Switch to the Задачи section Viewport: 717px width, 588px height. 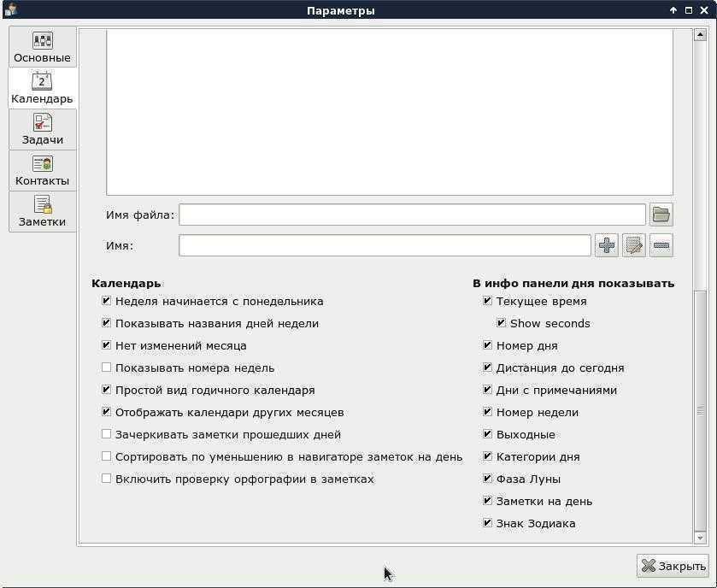click(42, 129)
